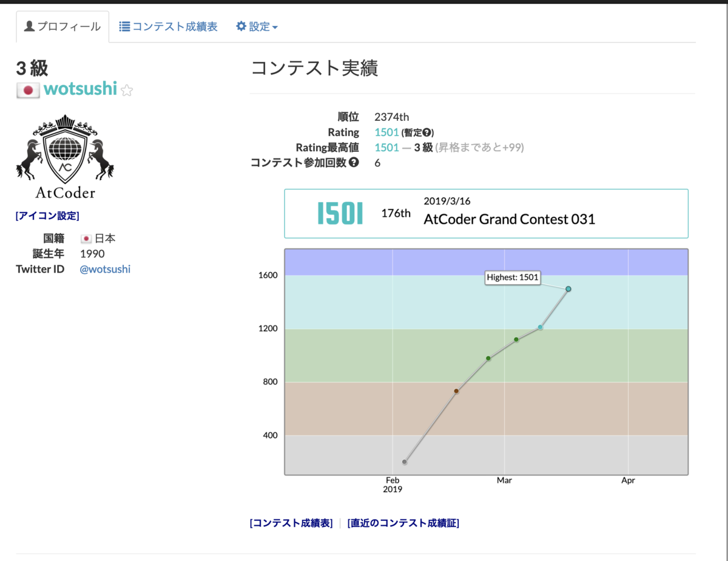Click the large 1501 rating banner number
This screenshot has height=561, width=728.
click(x=340, y=214)
